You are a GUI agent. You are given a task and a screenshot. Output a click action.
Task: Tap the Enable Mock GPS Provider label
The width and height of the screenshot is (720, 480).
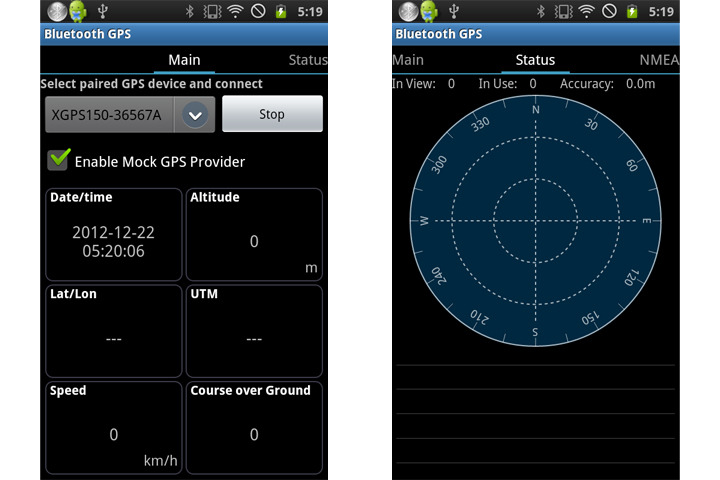point(160,162)
